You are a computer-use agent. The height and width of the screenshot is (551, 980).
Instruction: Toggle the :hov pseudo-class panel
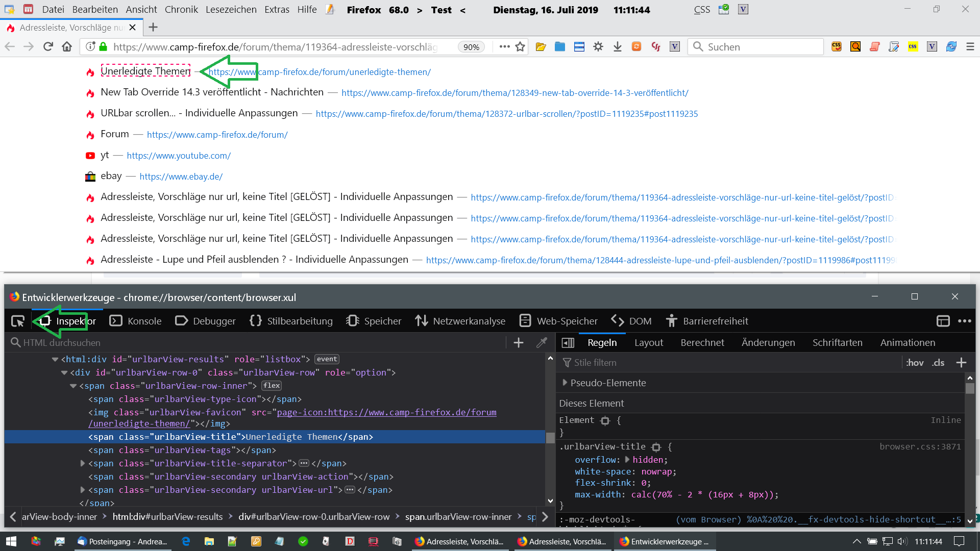(915, 363)
